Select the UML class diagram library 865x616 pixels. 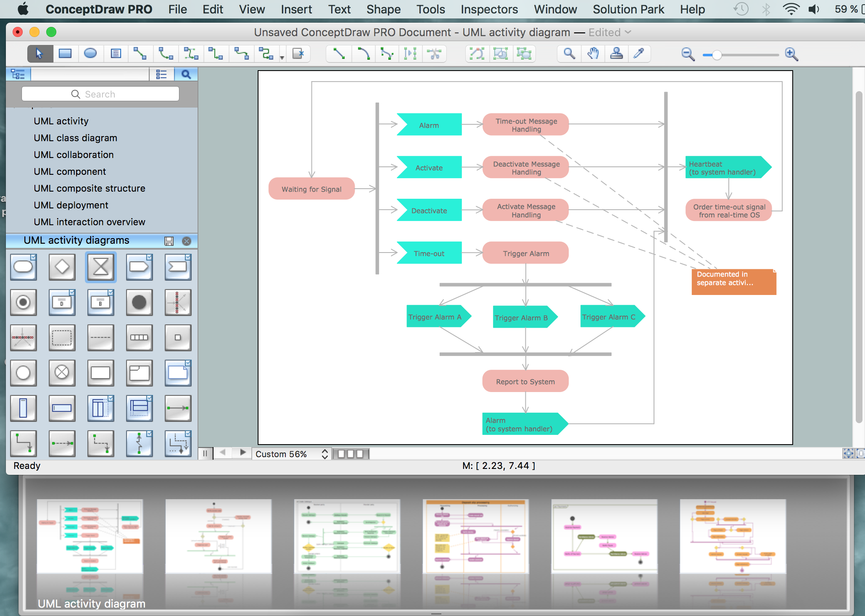pos(76,137)
